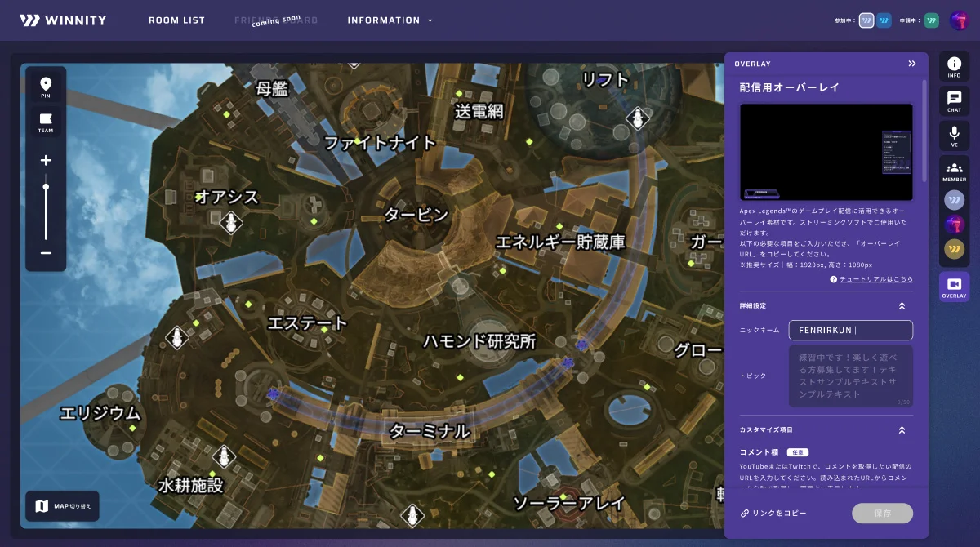Click the gold member avatar in sidebar
This screenshot has height=547, width=980.
coord(954,250)
